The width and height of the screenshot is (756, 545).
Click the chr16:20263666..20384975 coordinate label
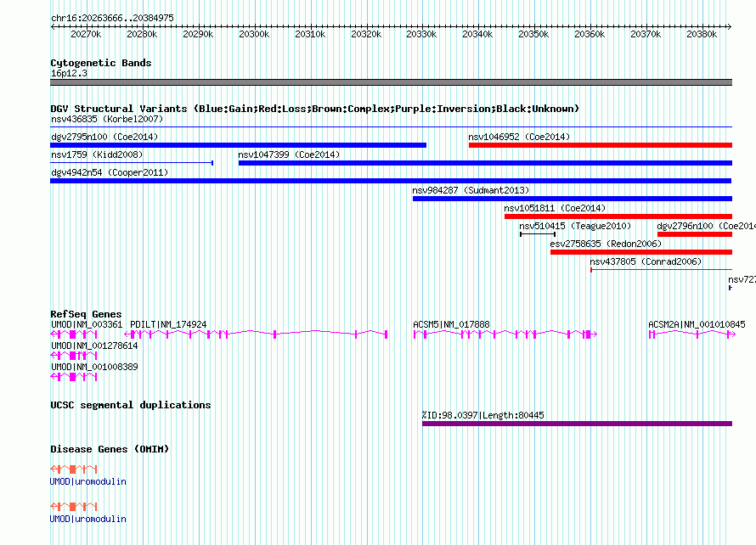(x=112, y=18)
